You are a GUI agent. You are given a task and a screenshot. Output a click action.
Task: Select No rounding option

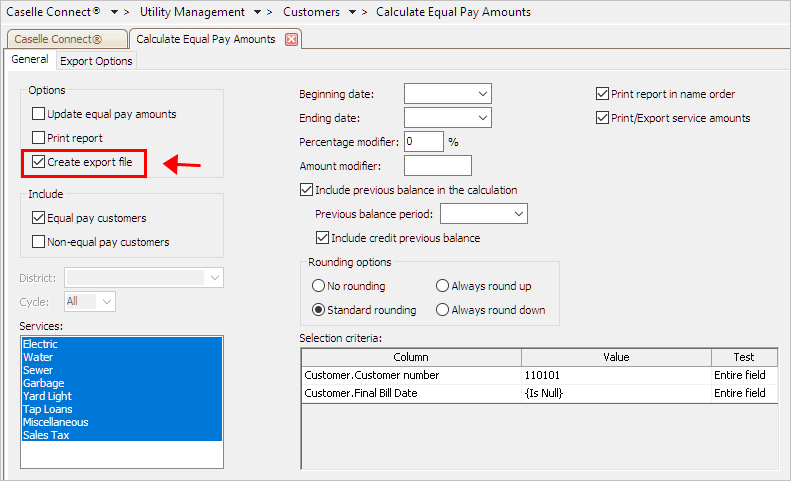point(318,286)
